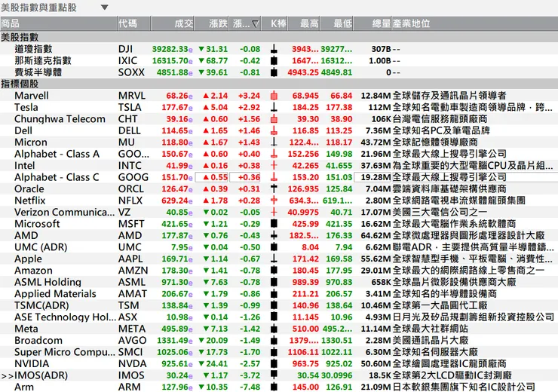
Task: Click the K-bar candle icon for MSFT
Action: (x=274, y=224)
